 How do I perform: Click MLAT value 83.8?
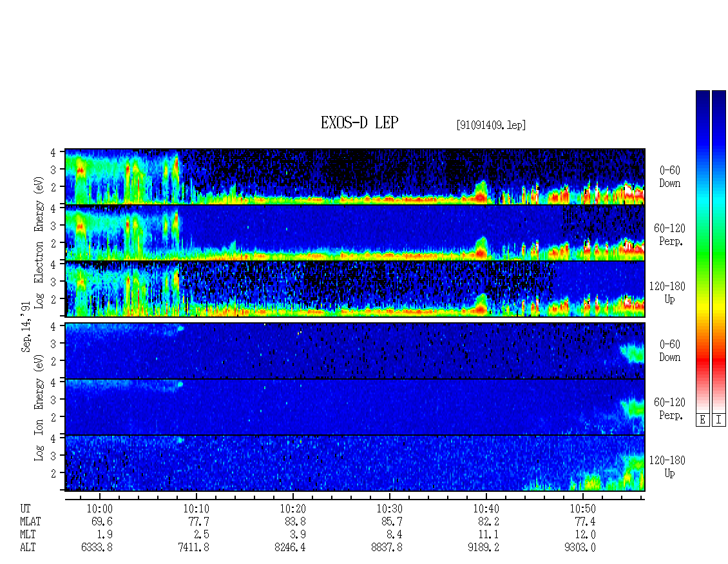[x=295, y=521]
